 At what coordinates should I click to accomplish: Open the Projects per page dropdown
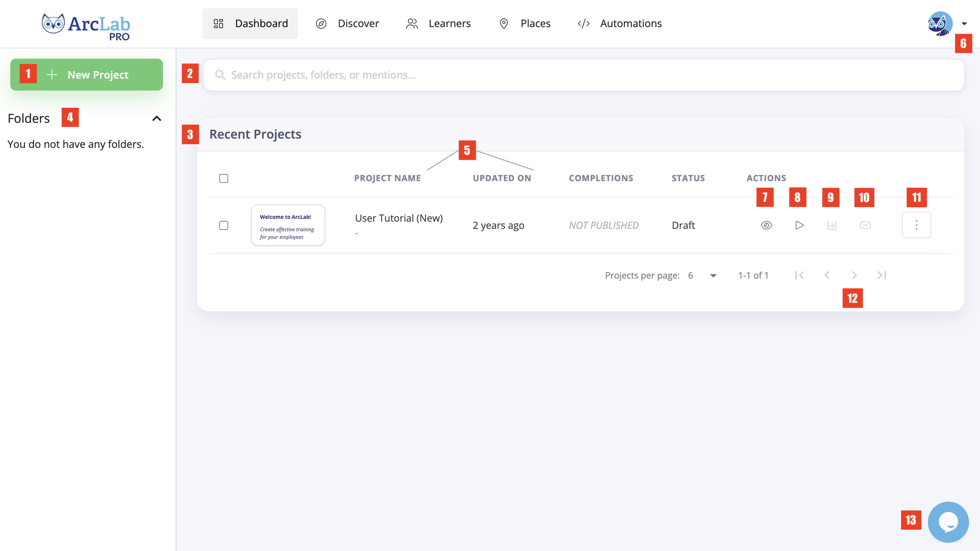[x=702, y=275]
